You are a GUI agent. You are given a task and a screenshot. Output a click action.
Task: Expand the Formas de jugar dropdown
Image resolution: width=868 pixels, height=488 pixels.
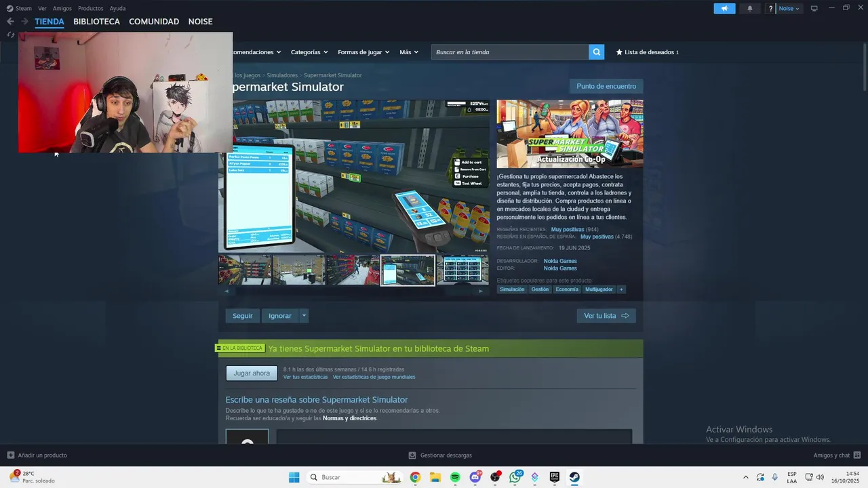(x=364, y=52)
